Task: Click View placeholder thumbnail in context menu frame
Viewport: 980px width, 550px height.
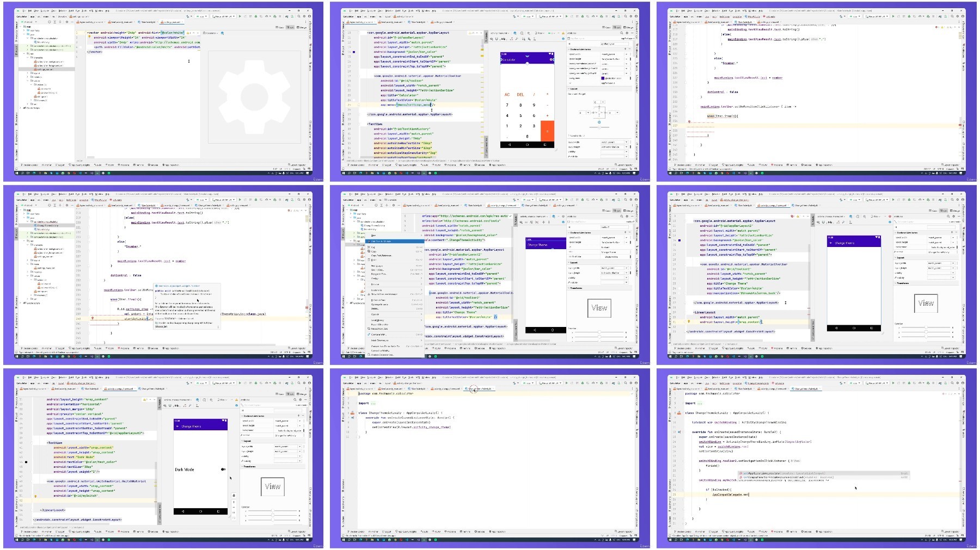Action: (x=599, y=308)
